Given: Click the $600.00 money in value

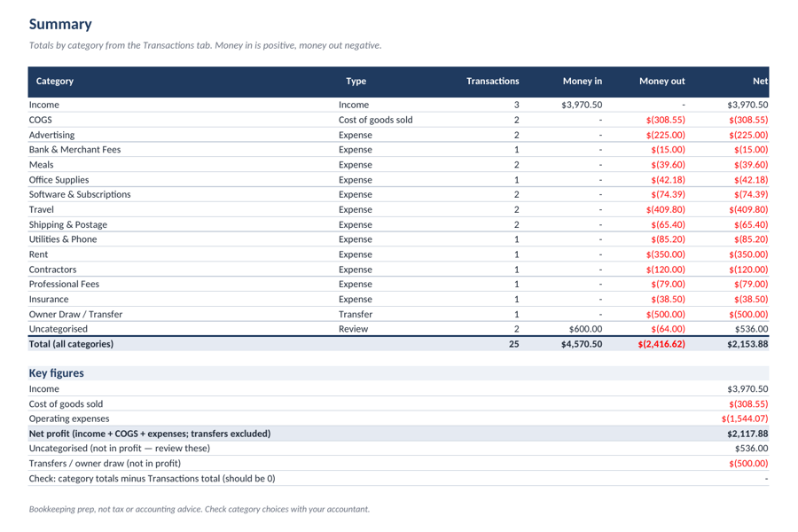Looking at the screenshot, I should pos(585,329).
